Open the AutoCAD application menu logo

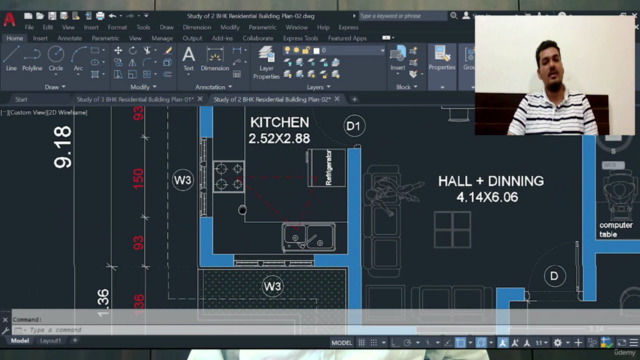(x=9, y=19)
